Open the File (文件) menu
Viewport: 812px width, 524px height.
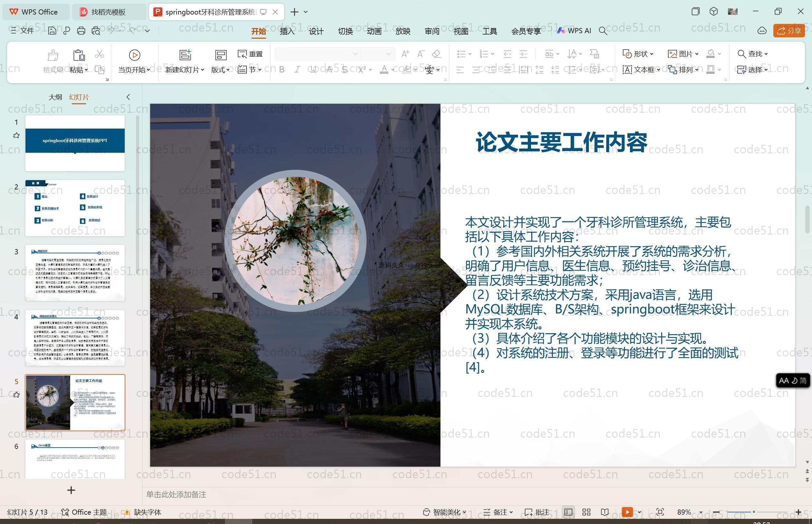click(x=22, y=31)
